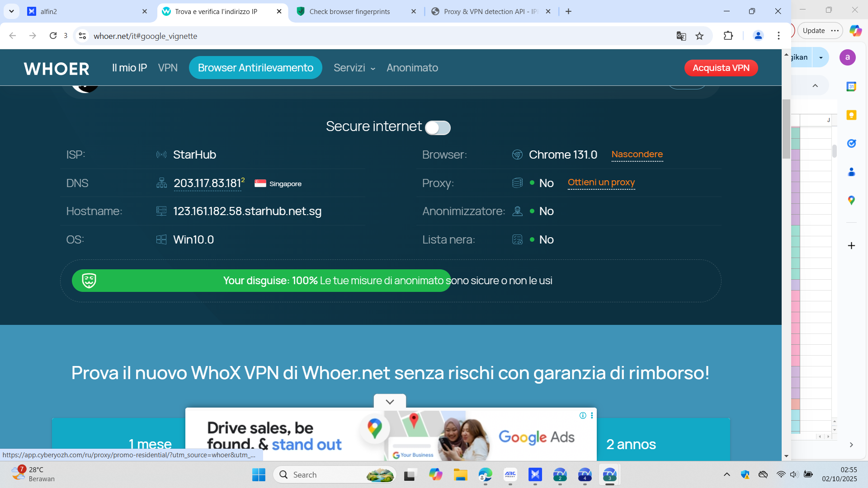This screenshot has height=488, width=868.
Task: Click the Acquista VPN button
Action: 721,68
